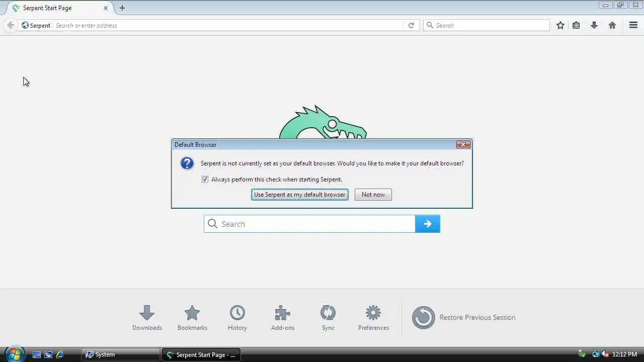This screenshot has height=362, width=644.
Task: Open the downloads arrow in the toolbar
Action: [x=594, y=25]
